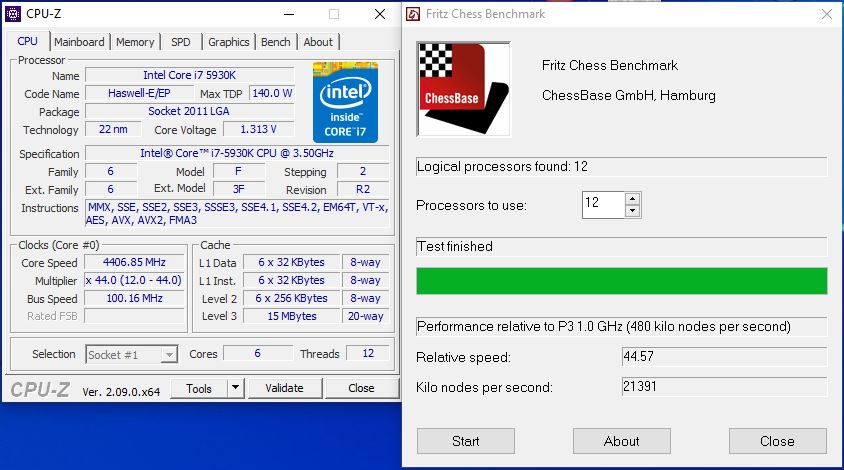
Task: Click the CPU-Z title bar app icon
Action: click(13, 14)
